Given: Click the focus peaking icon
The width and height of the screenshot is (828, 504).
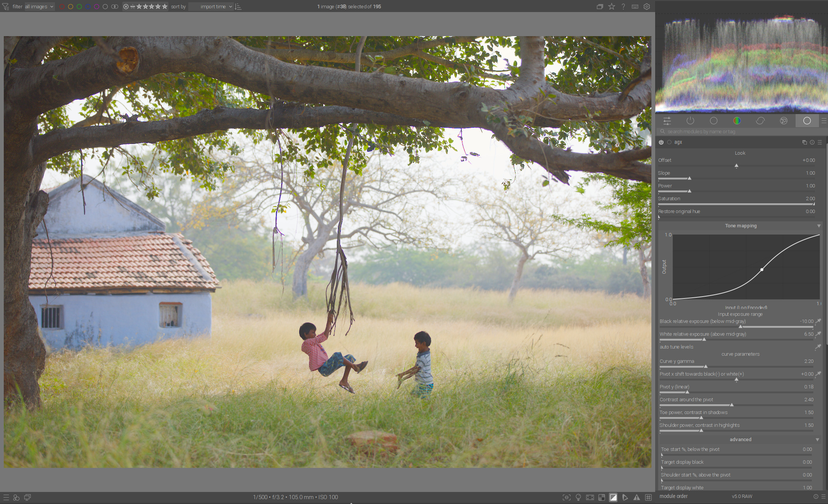Looking at the screenshot, I should click(567, 497).
